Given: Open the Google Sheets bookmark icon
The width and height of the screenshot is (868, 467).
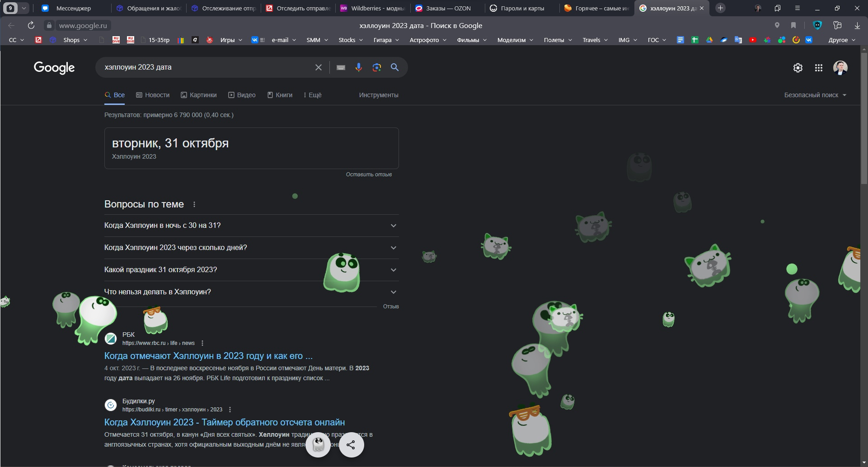Looking at the screenshot, I should (695, 40).
